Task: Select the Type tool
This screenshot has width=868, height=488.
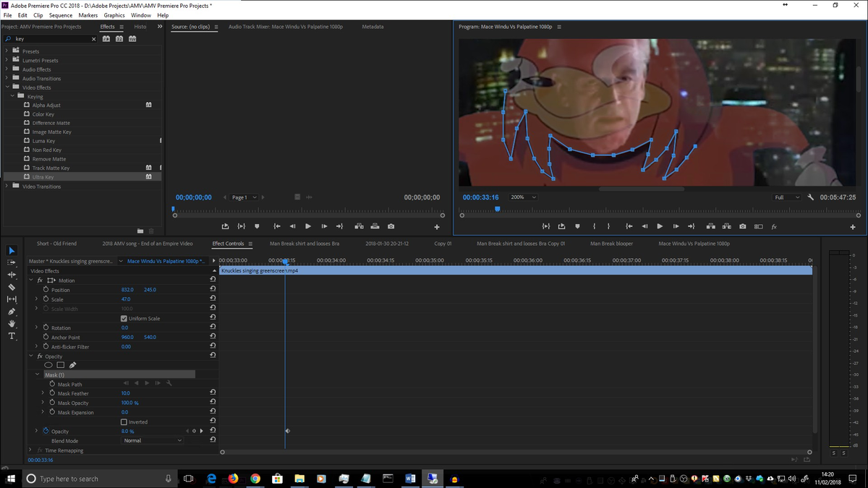Action: coord(12,336)
